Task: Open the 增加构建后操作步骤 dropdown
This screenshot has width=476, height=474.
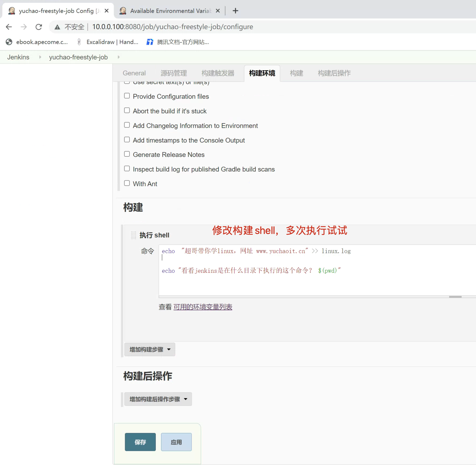Action: click(158, 399)
